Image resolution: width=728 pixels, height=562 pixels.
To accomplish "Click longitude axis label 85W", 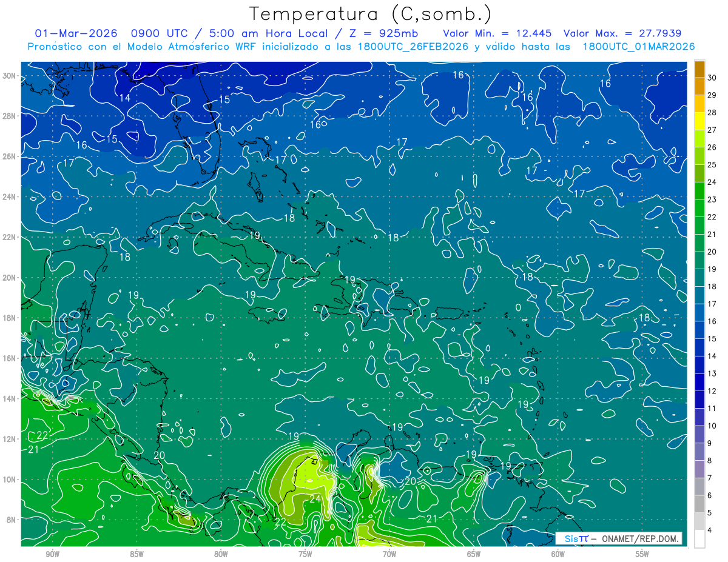I will pos(136,554).
